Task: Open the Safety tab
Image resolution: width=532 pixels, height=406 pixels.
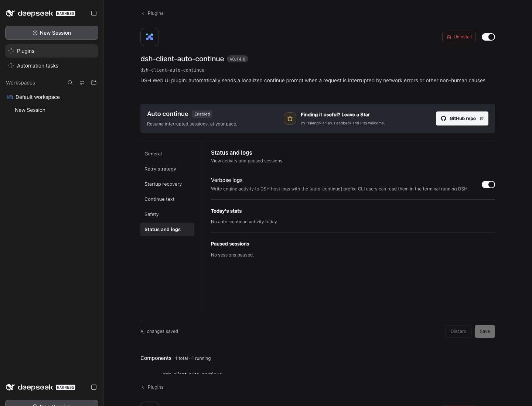Action: coord(167,214)
